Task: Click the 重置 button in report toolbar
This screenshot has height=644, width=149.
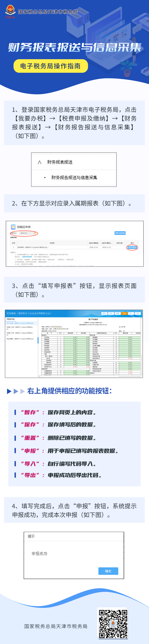Action: (x=118, y=313)
